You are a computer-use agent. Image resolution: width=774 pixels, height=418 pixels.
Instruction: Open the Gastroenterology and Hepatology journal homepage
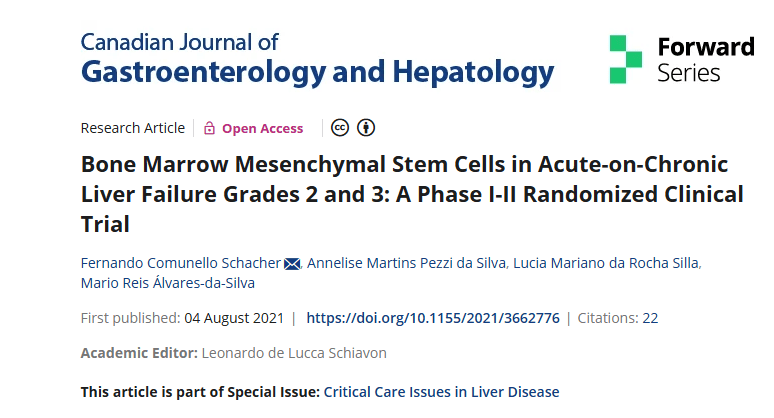click(x=317, y=72)
